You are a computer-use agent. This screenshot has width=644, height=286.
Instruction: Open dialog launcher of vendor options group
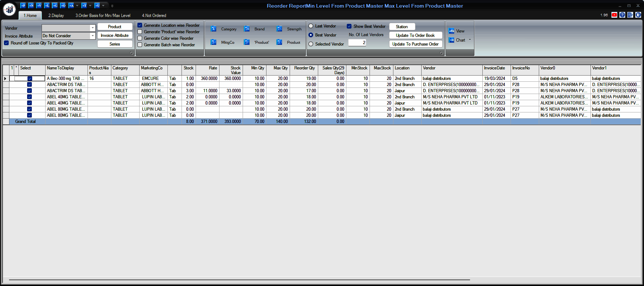[x=442, y=53]
